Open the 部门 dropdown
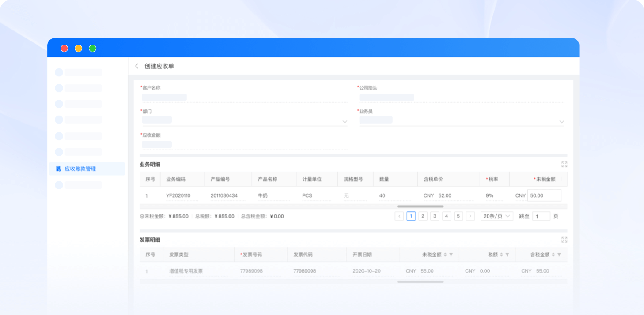Image resolution: width=644 pixels, height=315 pixels. coord(345,121)
